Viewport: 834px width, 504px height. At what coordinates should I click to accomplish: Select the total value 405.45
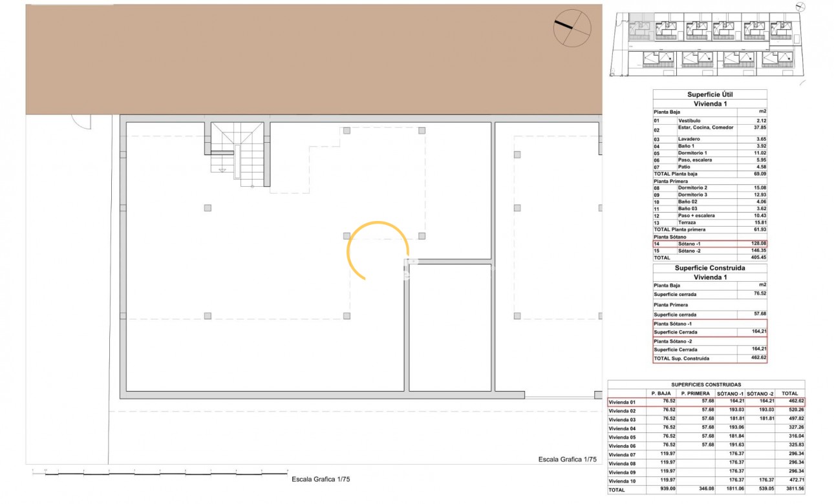(x=758, y=257)
